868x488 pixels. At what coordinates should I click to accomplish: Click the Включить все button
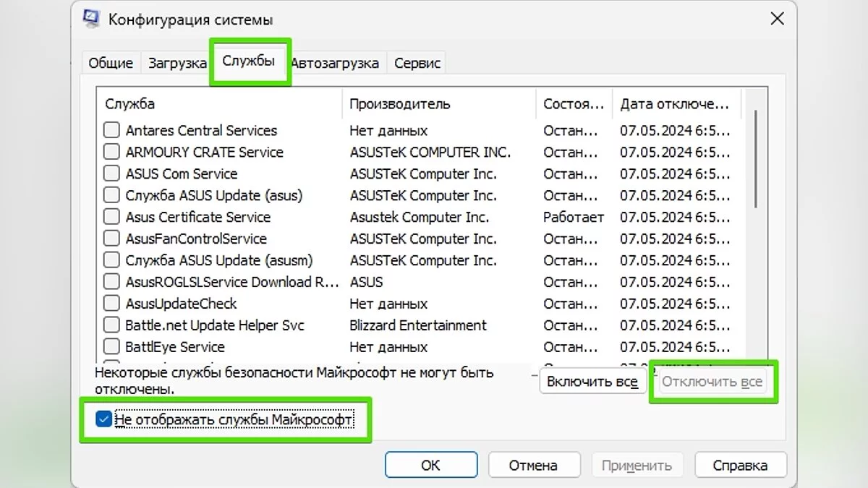tap(592, 382)
